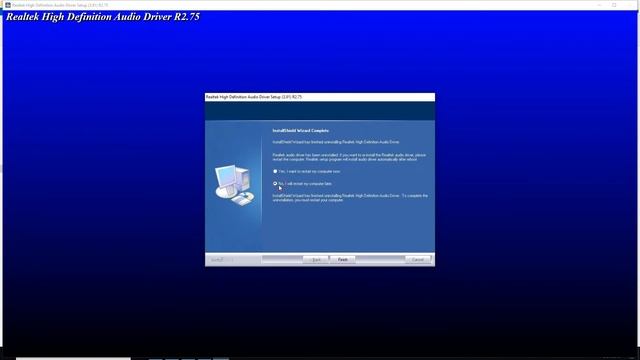Viewport: 640px width, 360px height.
Task: Minimize the outer Realtek setup window
Action: 599,5
